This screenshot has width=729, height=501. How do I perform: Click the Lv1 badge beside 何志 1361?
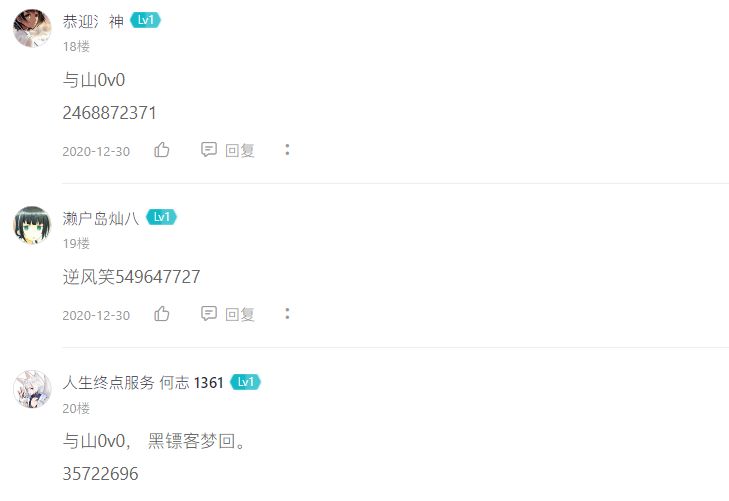pos(245,382)
